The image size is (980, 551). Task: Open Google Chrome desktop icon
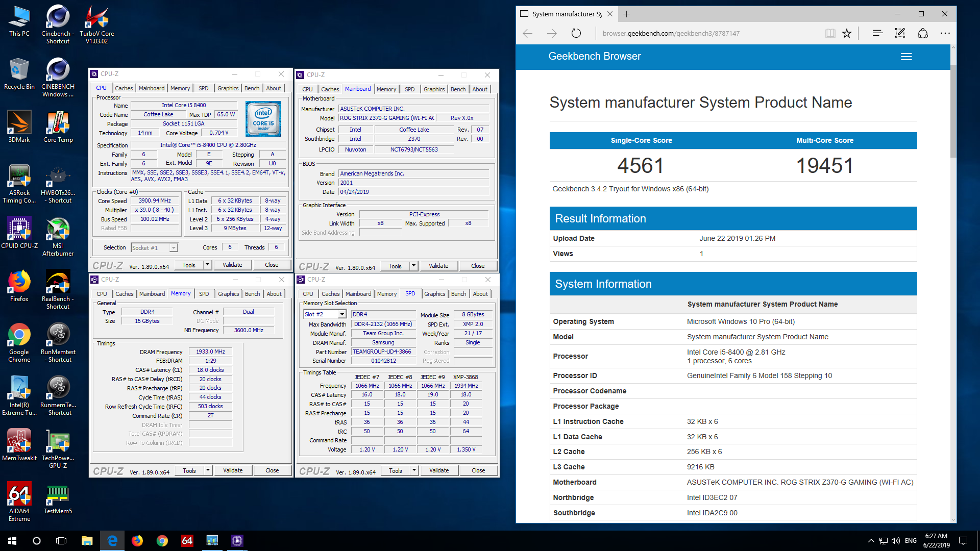click(19, 343)
